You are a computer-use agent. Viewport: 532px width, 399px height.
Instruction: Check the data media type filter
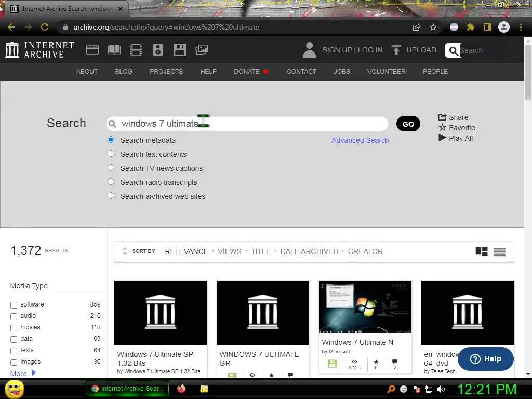(x=14, y=339)
